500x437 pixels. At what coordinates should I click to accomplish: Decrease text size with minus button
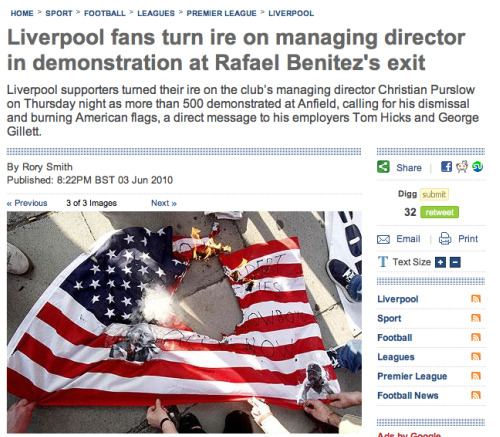click(x=455, y=263)
